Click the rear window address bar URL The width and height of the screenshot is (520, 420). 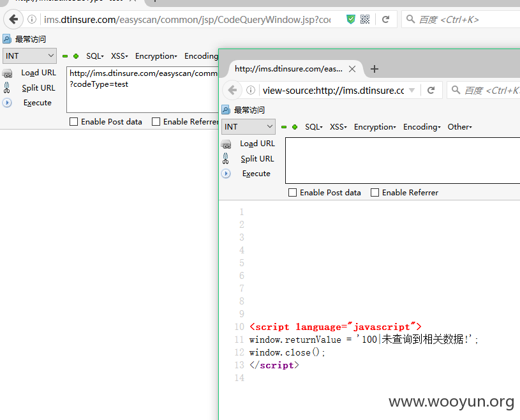pos(188,20)
